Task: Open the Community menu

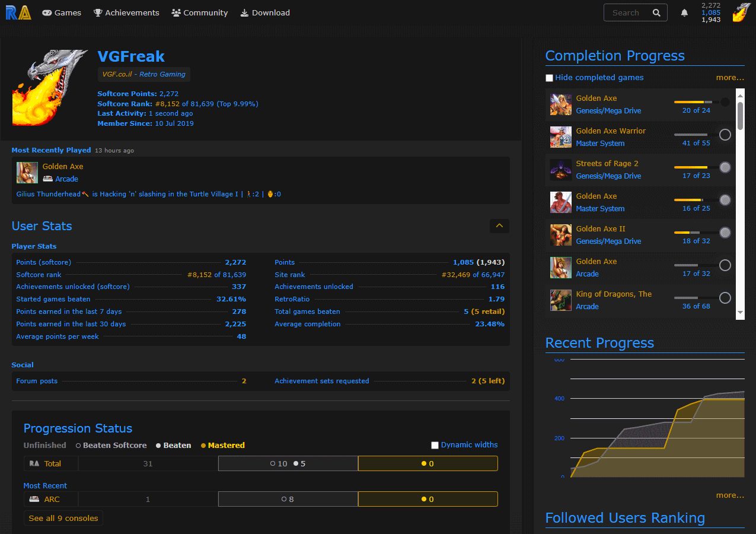Action: click(x=199, y=12)
